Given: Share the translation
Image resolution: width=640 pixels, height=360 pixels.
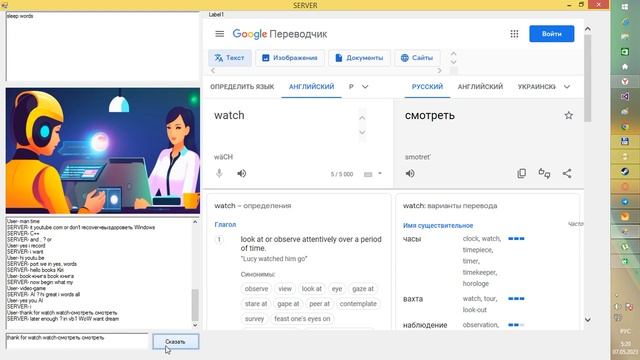Looking at the screenshot, I should coord(567,173).
